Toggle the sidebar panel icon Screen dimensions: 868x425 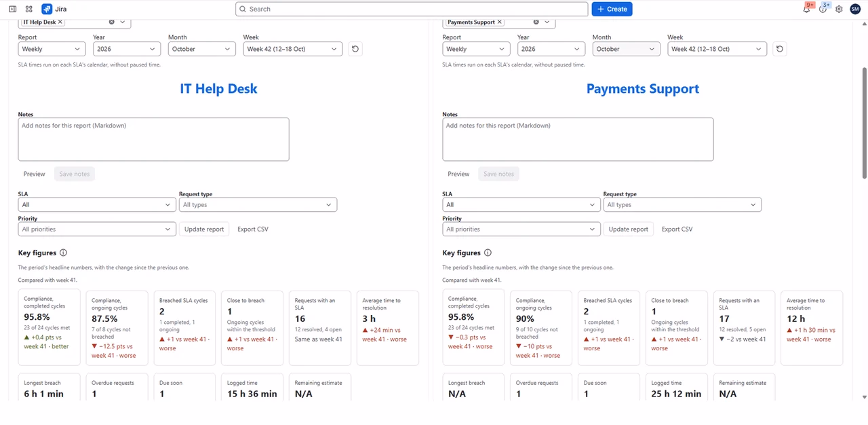tap(12, 9)
